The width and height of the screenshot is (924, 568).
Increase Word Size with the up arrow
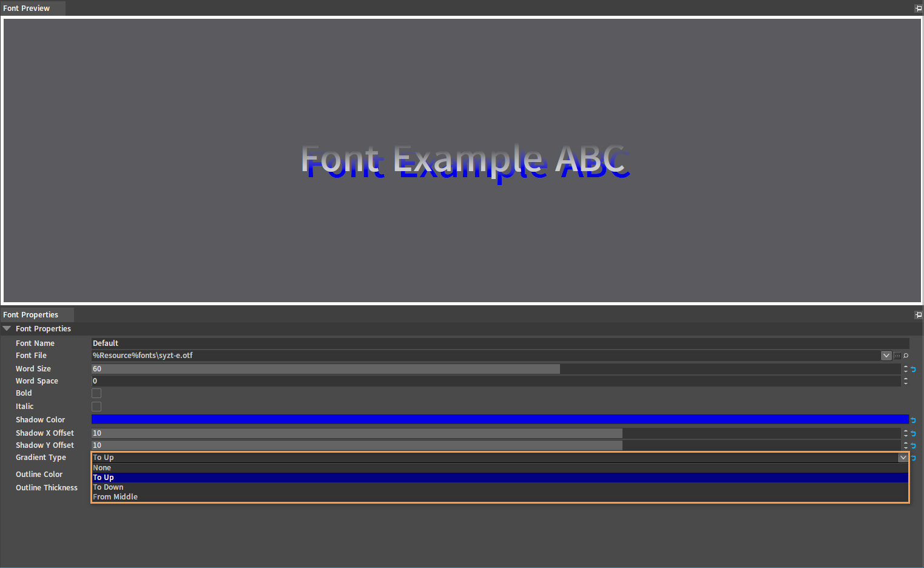906,367
